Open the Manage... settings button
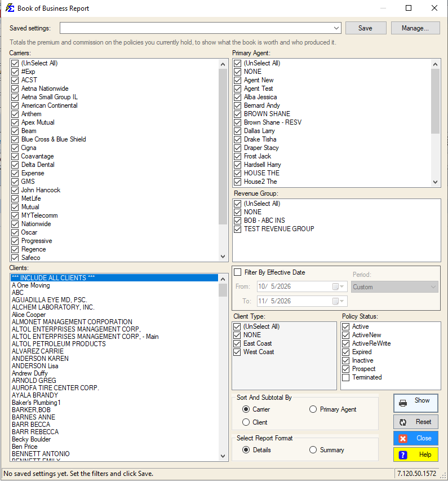 pos(415,28)
